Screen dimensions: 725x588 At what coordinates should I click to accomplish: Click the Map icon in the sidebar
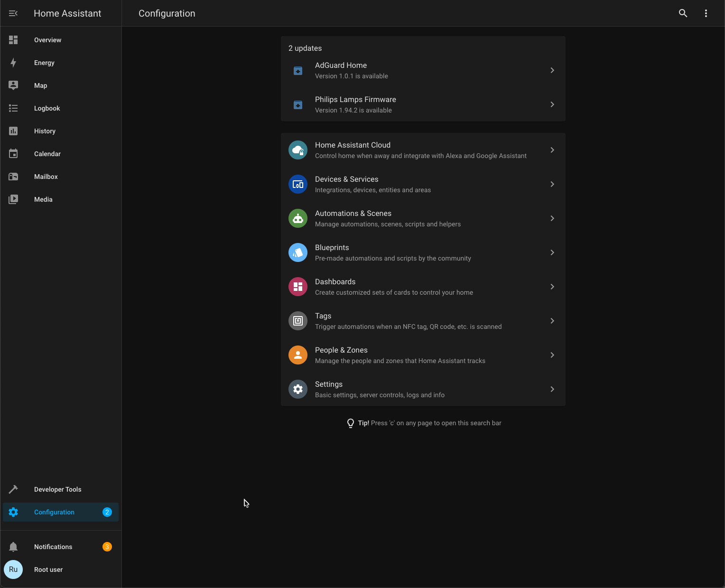point(13,85)
